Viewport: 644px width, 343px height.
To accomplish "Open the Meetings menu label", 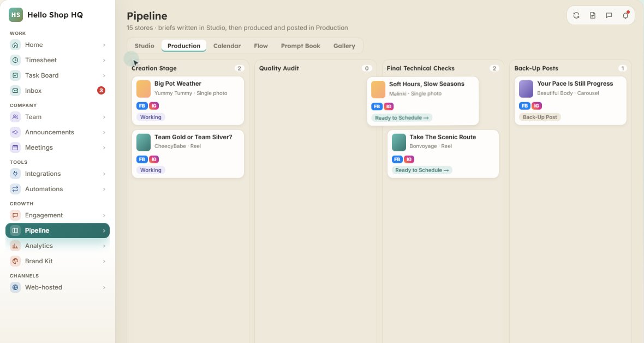I will click(x=39, y=147).
